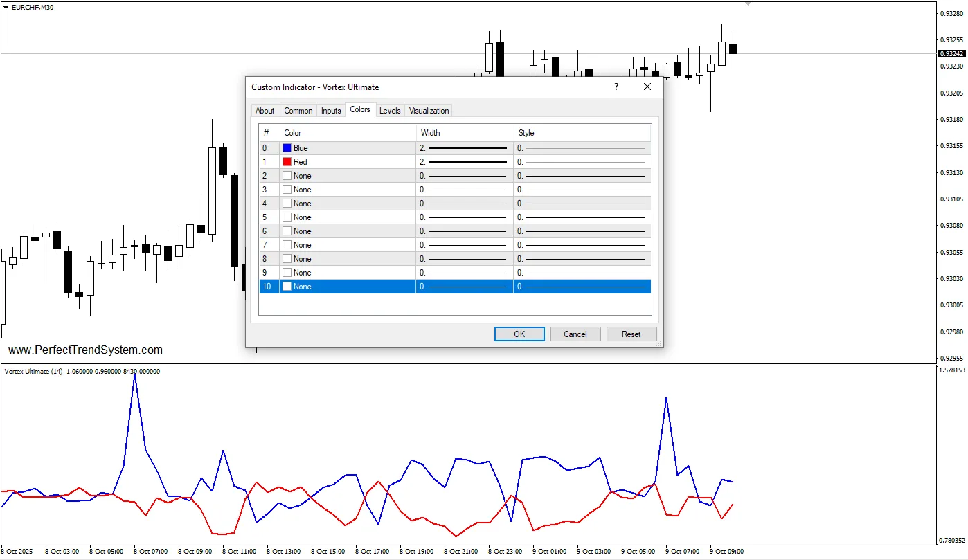
Task: Click the empty color swatch in row 2
Action: pyautogui.click(x=287, y=176)
